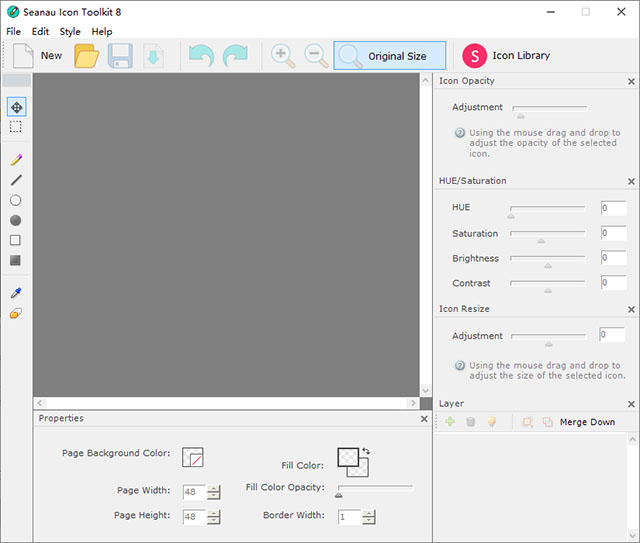This screenshot has height=543, width=640.
Task: Click canvas vertical scrollbar up arrow
Action: (x=425, y=80)
